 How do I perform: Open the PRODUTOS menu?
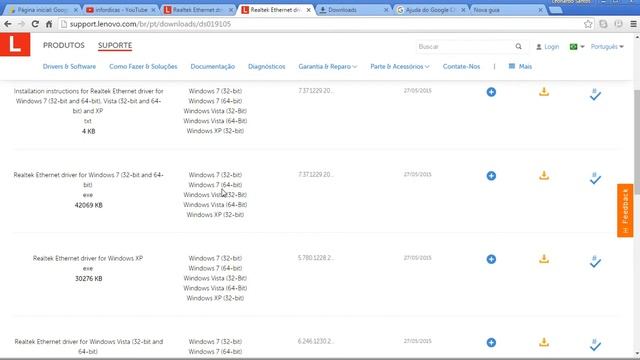click(x=64, y=45)
